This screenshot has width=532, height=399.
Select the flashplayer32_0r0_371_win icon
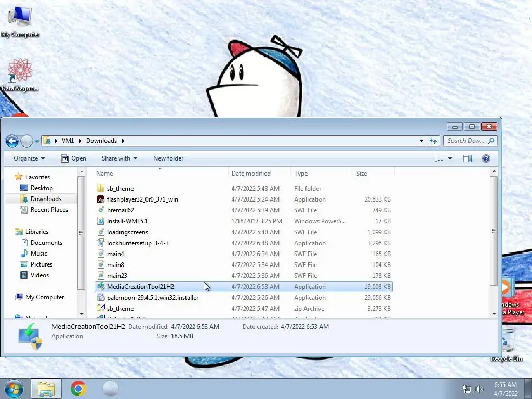(x=100, y=199)
